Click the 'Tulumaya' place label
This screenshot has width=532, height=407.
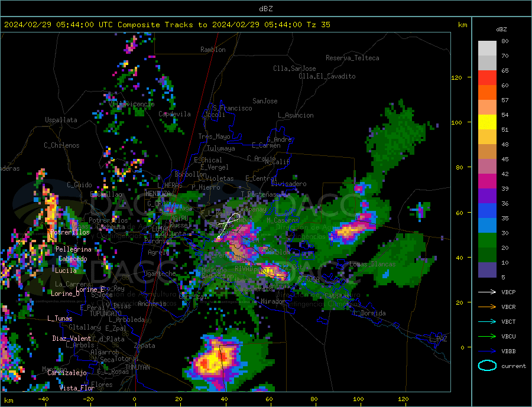click(x=220, y=148)
